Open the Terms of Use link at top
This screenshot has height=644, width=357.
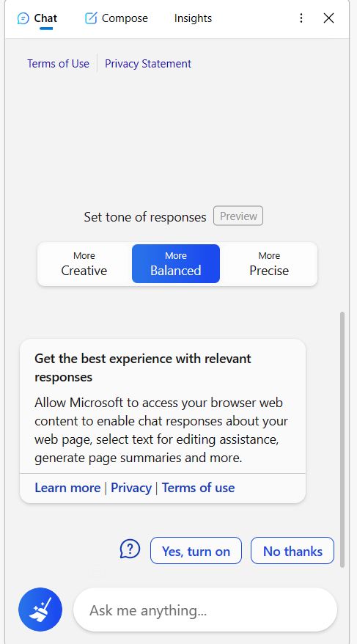[x=58, y=64]
